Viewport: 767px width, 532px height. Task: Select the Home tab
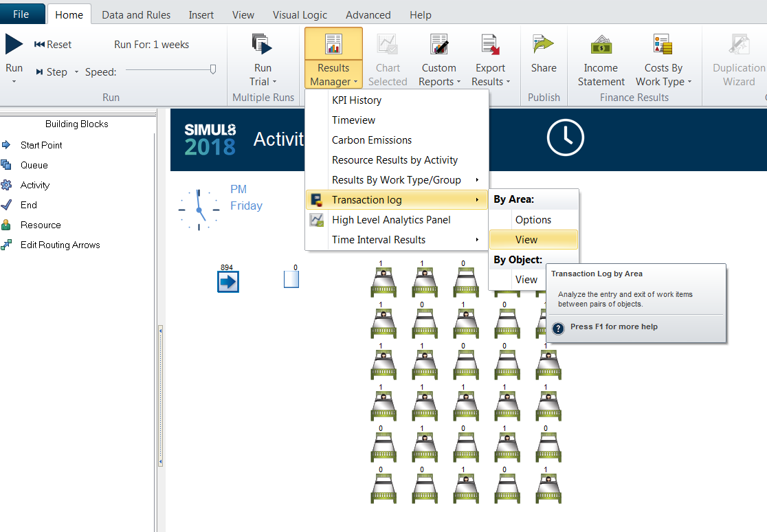tap(69, 15)
